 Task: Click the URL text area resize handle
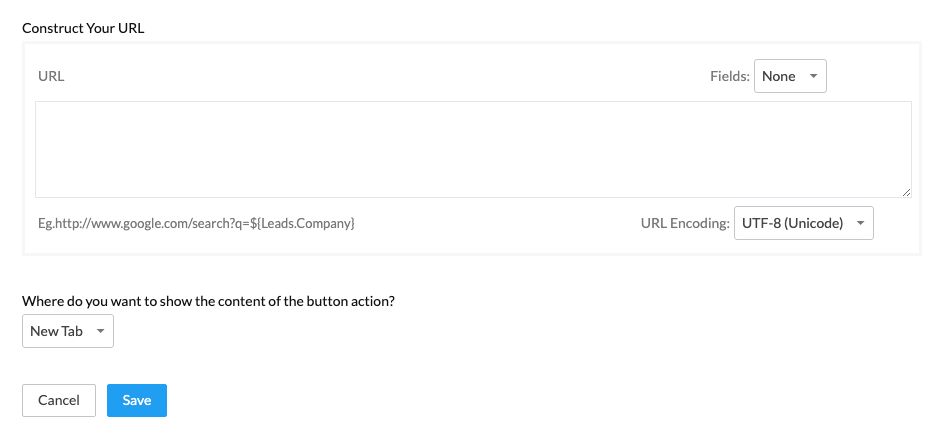pyautogui.click(x=906, y=192)
